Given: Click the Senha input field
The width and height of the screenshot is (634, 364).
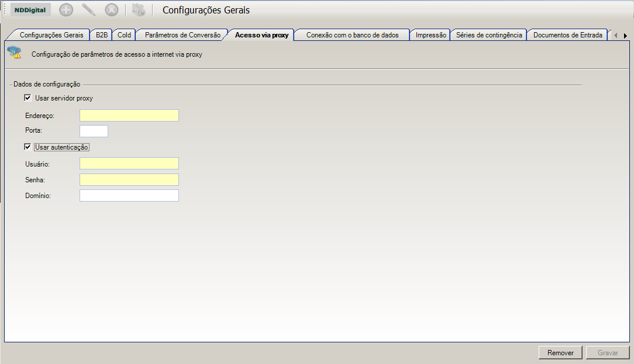Looking at the screenshot, I should click(129, 179).
